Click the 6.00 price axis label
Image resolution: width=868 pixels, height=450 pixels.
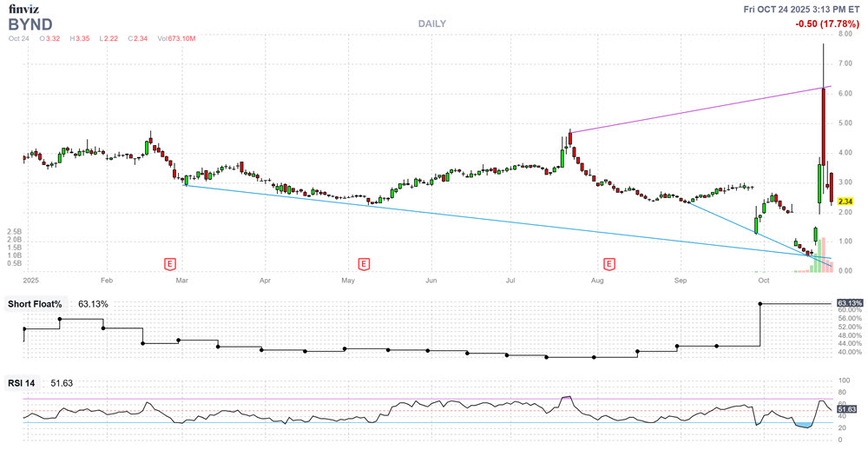[x=845, y=94]
